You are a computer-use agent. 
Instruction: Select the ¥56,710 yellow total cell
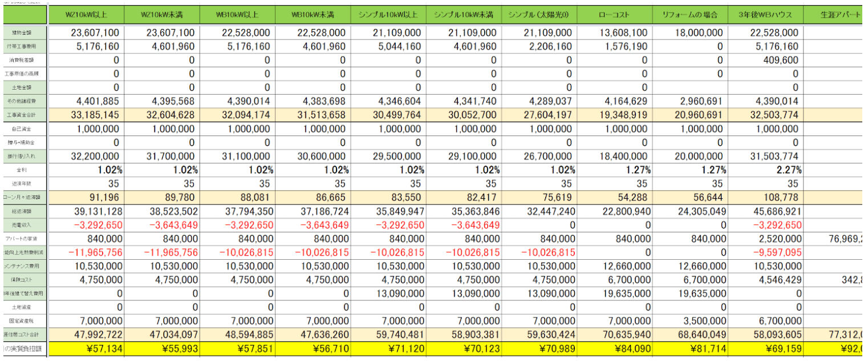(x=311, y=348)
